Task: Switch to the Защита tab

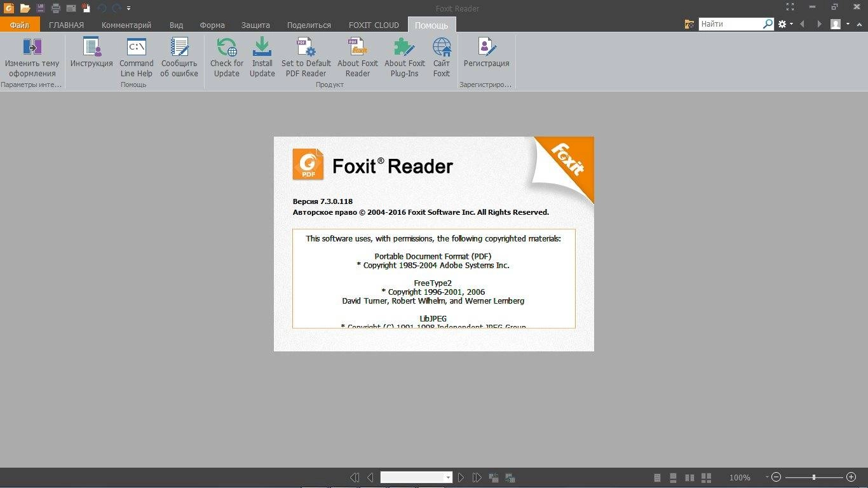Action: 255,25
